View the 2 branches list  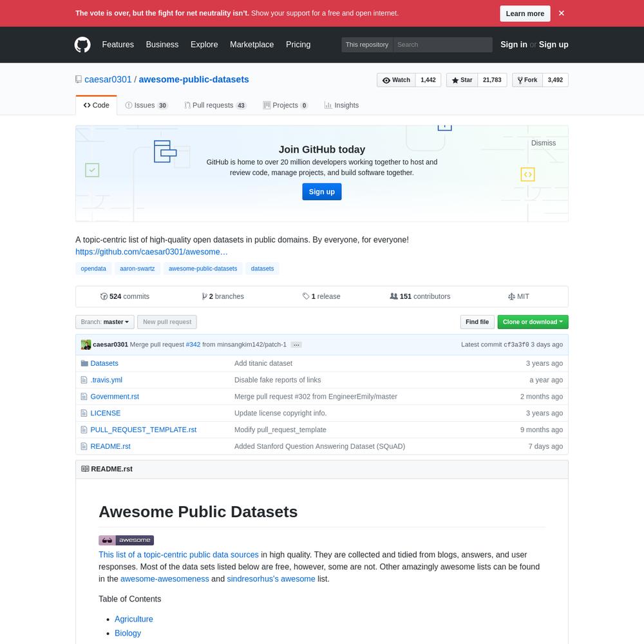tap(223, 296)
